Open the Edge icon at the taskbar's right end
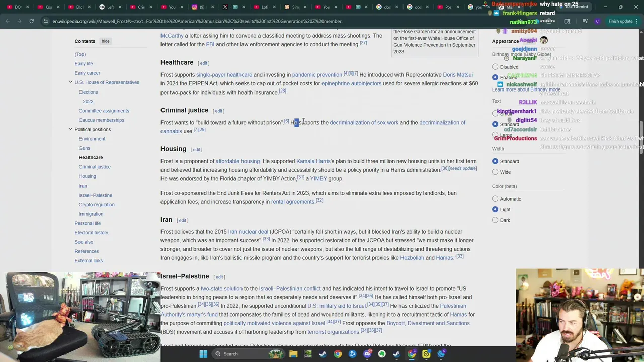 point(441,354)
